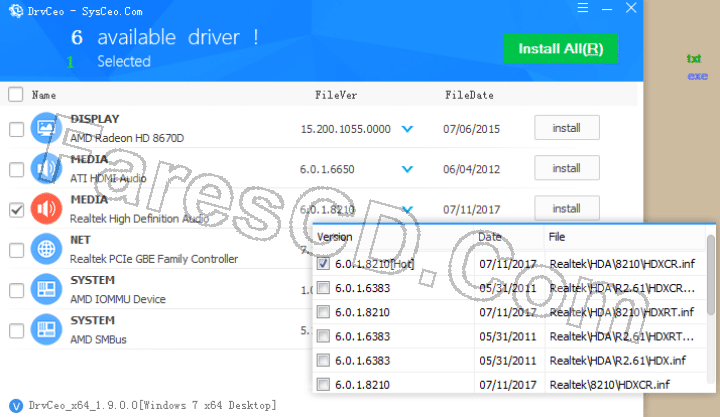This screenshot has width=720, height=417.
Task: Check the 6.0.1.8210 HDXRT.inf version checkbox
Action: [323, 312]
